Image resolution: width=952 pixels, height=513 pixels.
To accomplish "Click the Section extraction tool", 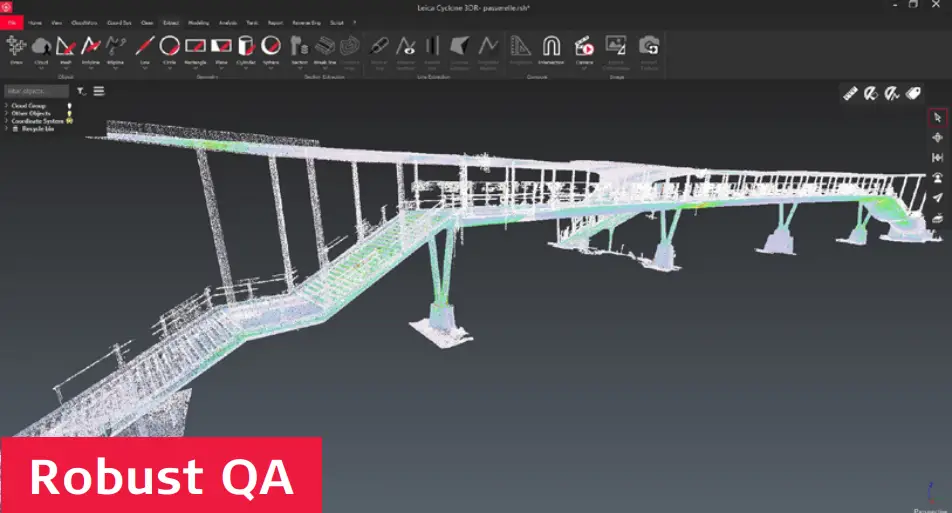I will [299, 50].
